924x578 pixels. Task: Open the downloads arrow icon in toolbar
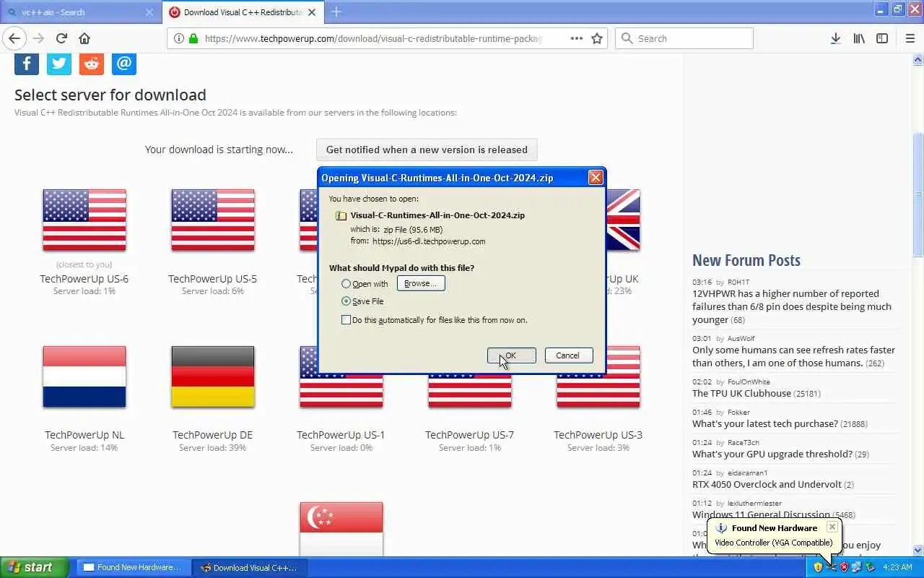835,38
